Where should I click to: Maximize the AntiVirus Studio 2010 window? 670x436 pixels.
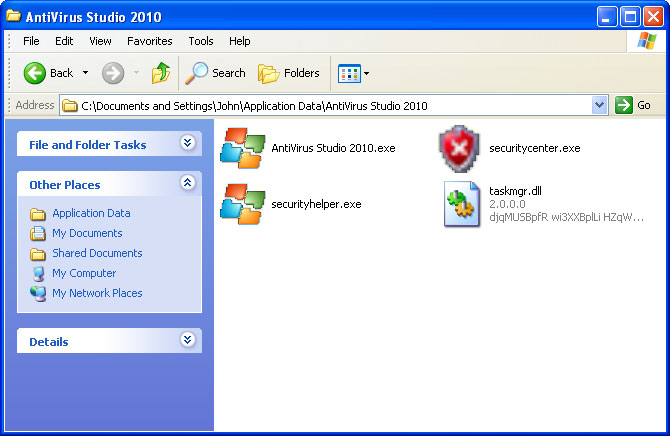coord(630,17)
